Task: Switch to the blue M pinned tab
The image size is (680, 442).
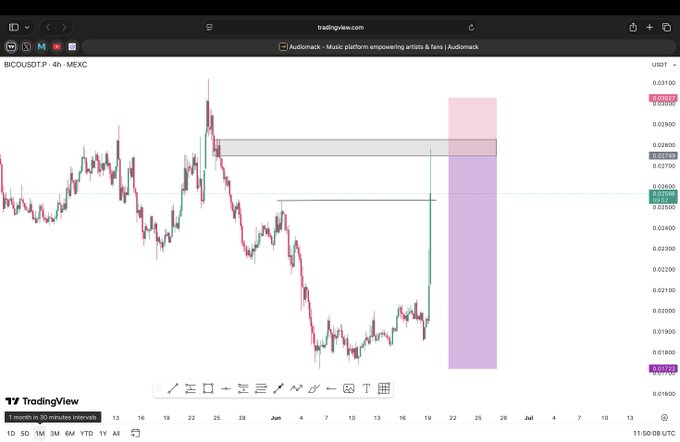Action: click(42, 46)
